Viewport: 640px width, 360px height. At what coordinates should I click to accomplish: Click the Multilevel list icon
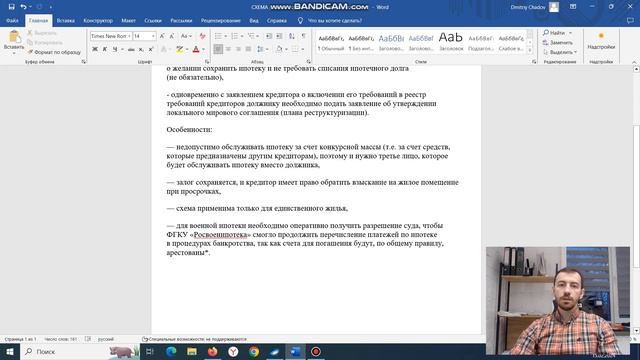pos(251,36)
